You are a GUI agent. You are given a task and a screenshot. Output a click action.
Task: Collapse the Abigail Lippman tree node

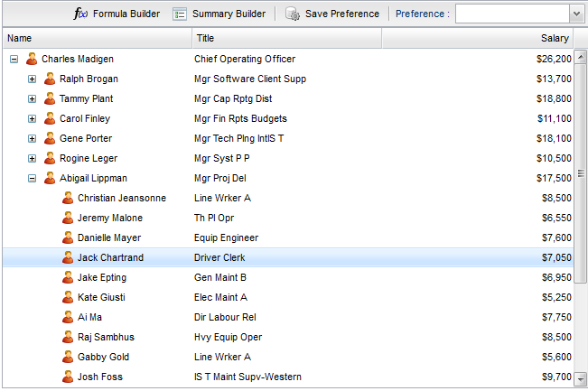(x=33, y=178)
